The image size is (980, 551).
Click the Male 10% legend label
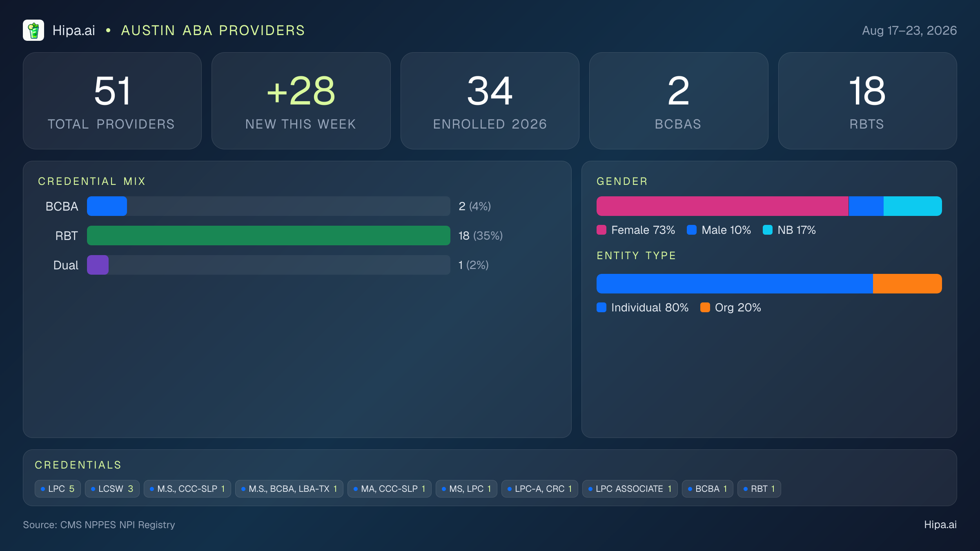pyautogui.click(x=726, y=230)
